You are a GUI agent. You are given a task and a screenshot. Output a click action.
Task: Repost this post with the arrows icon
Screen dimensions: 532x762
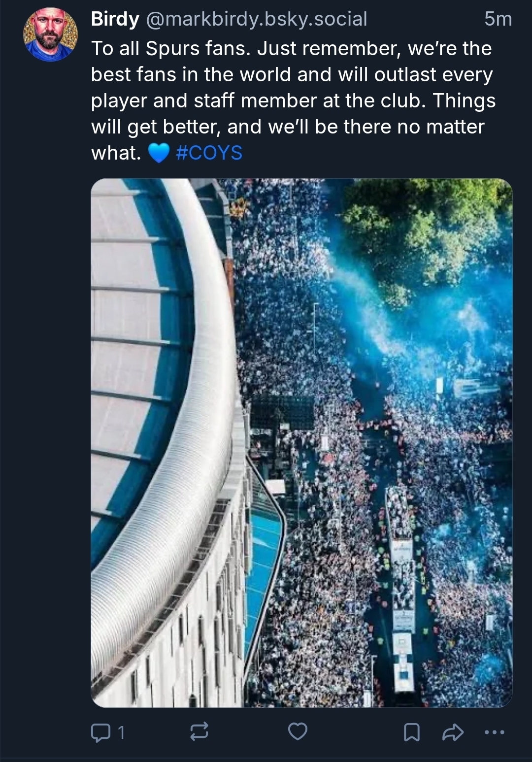click(199, 732)
